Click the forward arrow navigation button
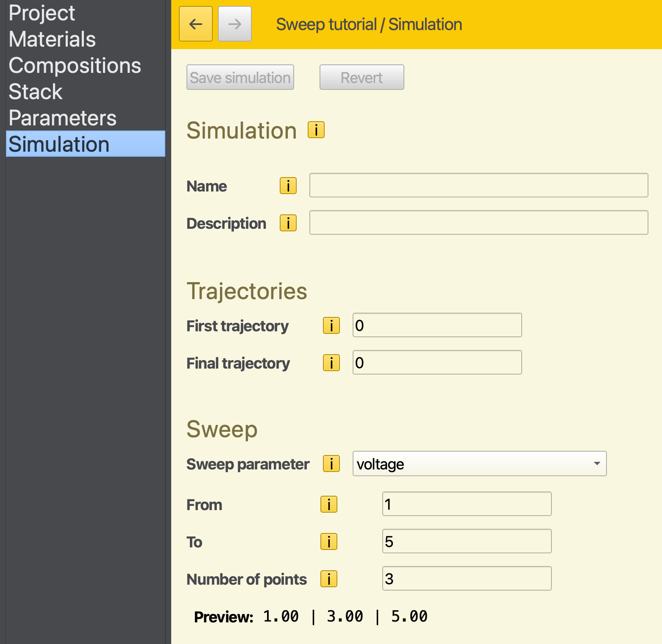 point(234,24)
